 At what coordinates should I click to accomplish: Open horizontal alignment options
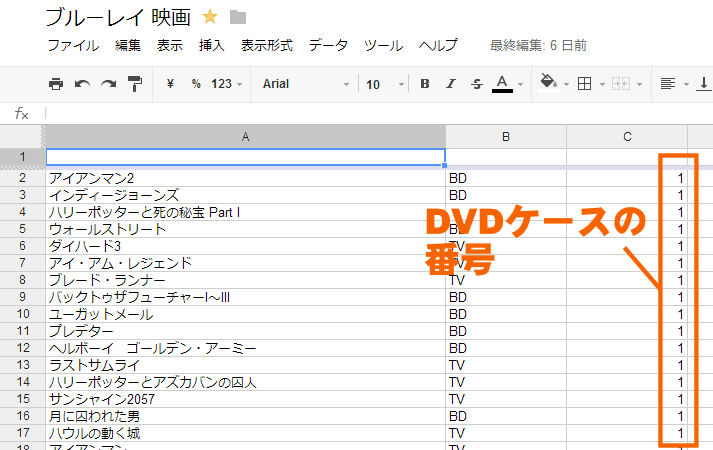(x=668, y=84)
